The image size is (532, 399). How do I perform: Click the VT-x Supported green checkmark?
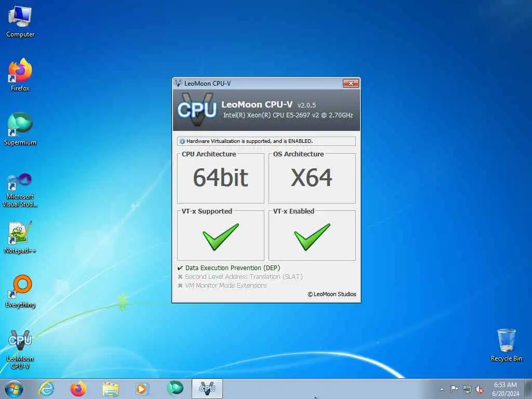(x=220, y=237)
